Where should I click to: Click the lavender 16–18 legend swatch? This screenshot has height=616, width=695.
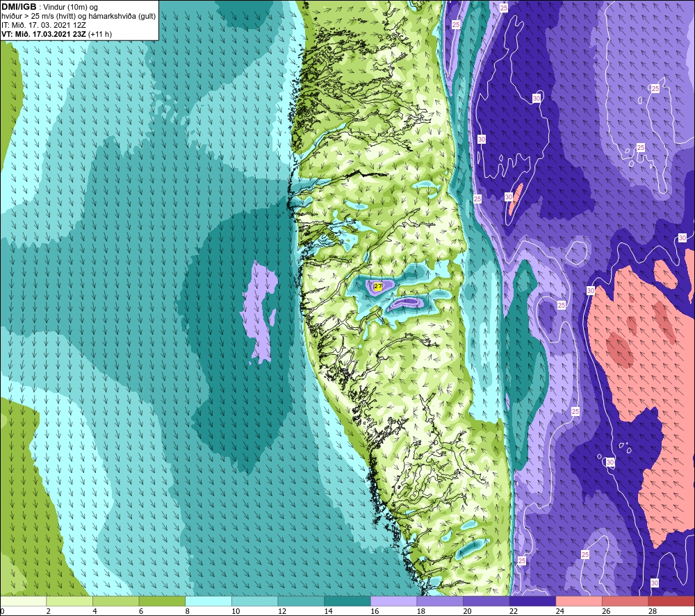pyautogui.click(x=393, y=601)
